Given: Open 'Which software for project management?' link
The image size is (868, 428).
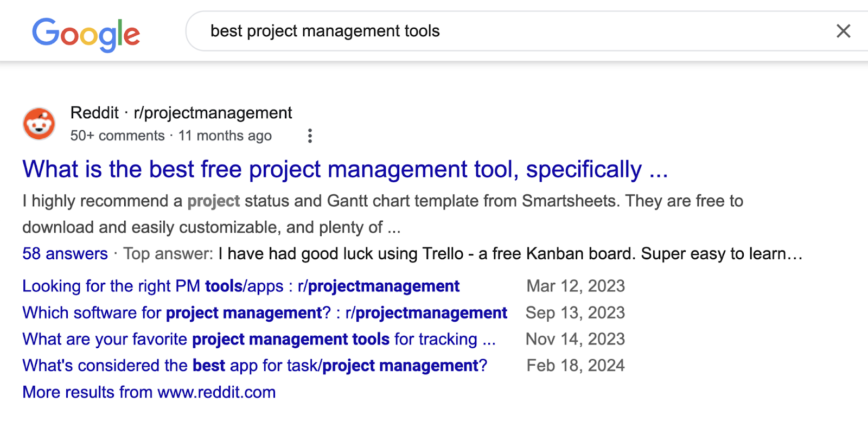Looking at the screenshot, I should (265, 312).
